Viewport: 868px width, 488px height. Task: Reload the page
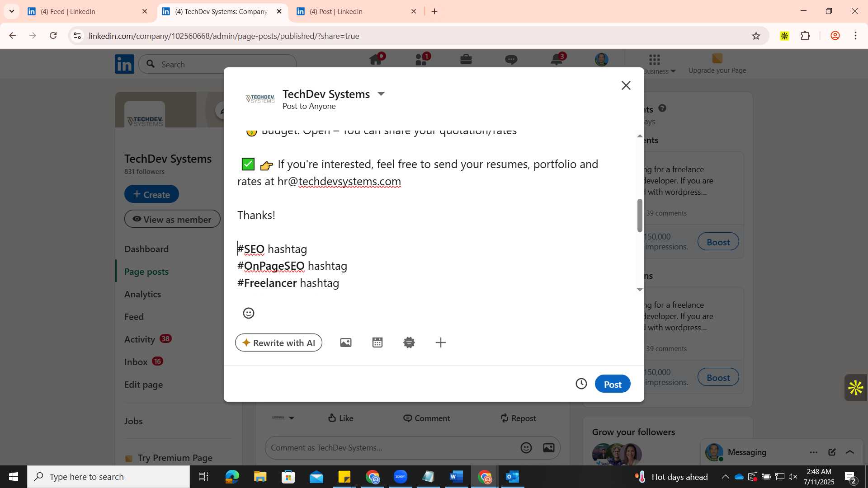[x=53, y=36]
